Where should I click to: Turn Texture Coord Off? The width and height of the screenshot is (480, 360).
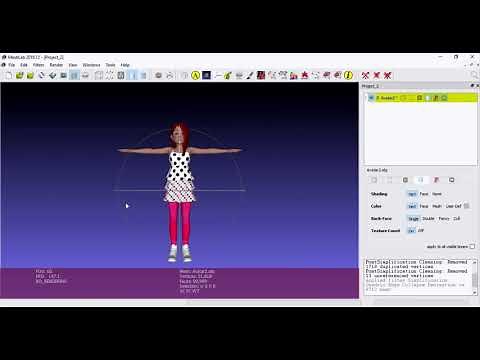pyautogui.click(x=421, y=231)
